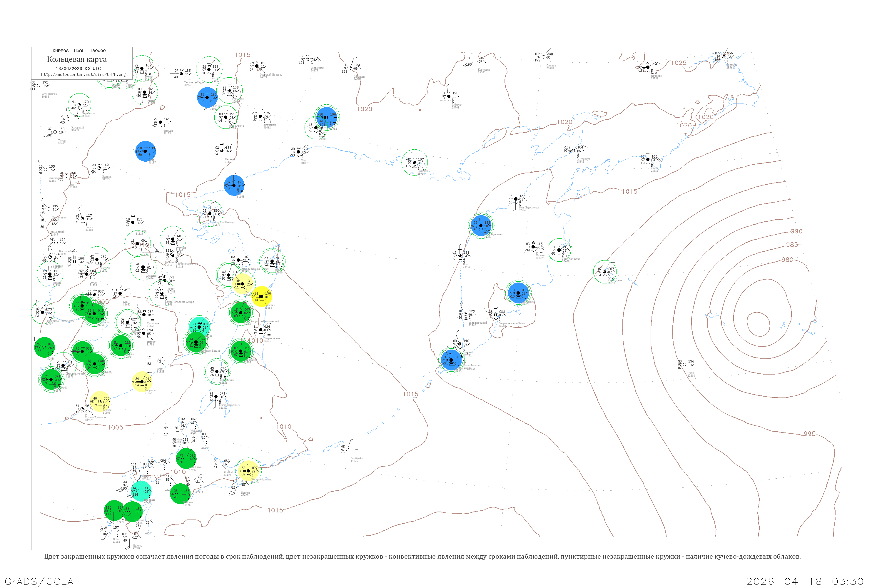Select the blue Токо station circle 31137

pyautogui.click(x=146, y=151)
